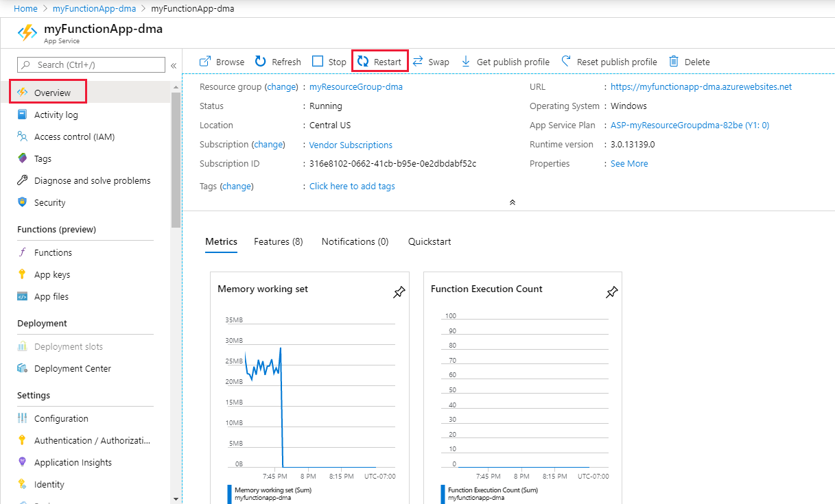The width and height of the screenshot is (835, 504).
Task: Select App keys under Functions
Action: pyautogui.click(x=52, y=274)
